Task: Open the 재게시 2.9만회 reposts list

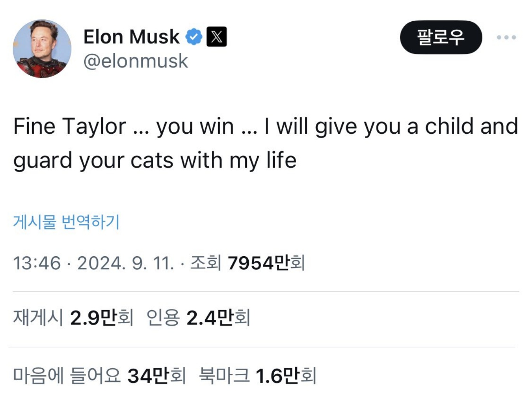Action: [x=73, y=318]
